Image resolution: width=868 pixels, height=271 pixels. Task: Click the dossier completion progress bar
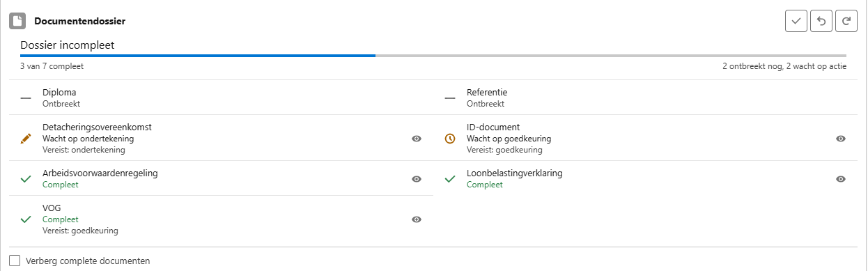433,55
